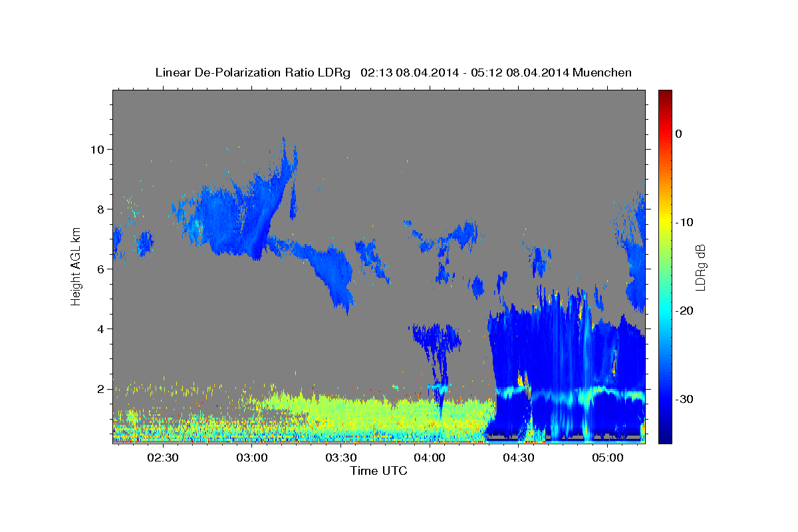Click the '02:30' time axis label

pyautogui.click(x=163, y=458)
